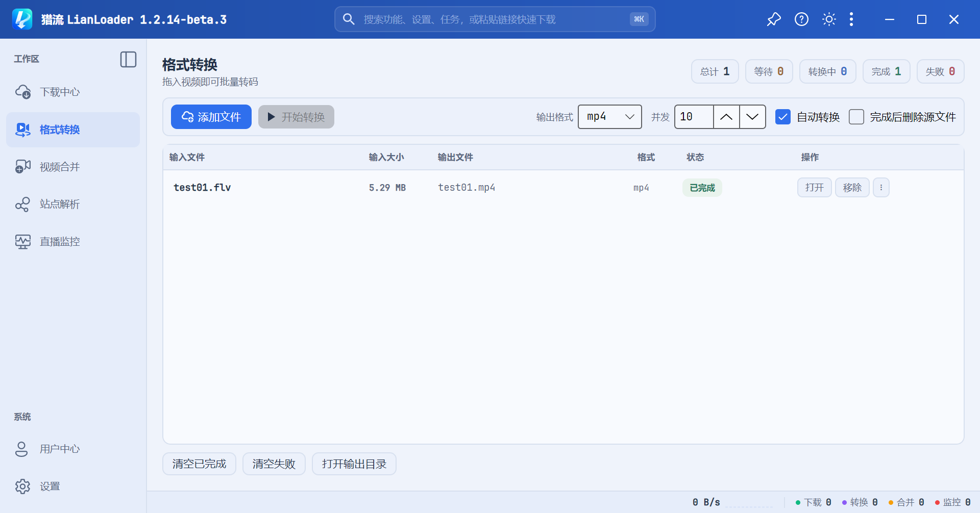
Task: Click the 已完成 status badge
Action: (702, 188)
